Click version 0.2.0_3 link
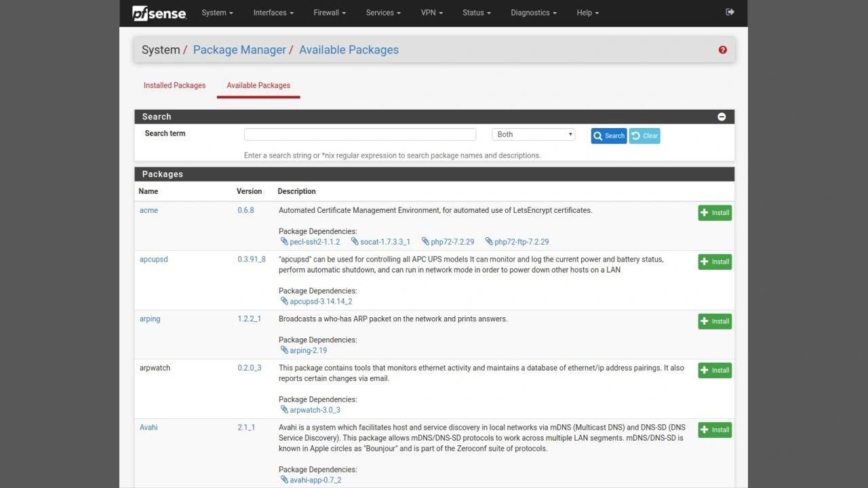 point(249,367)
